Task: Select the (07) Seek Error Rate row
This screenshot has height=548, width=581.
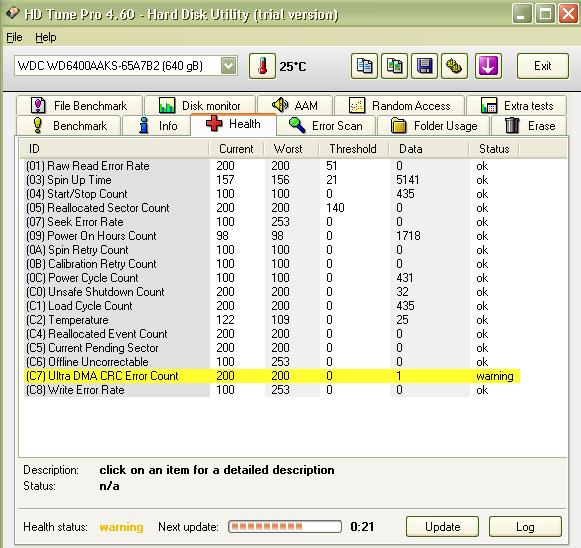Action: 272,222
